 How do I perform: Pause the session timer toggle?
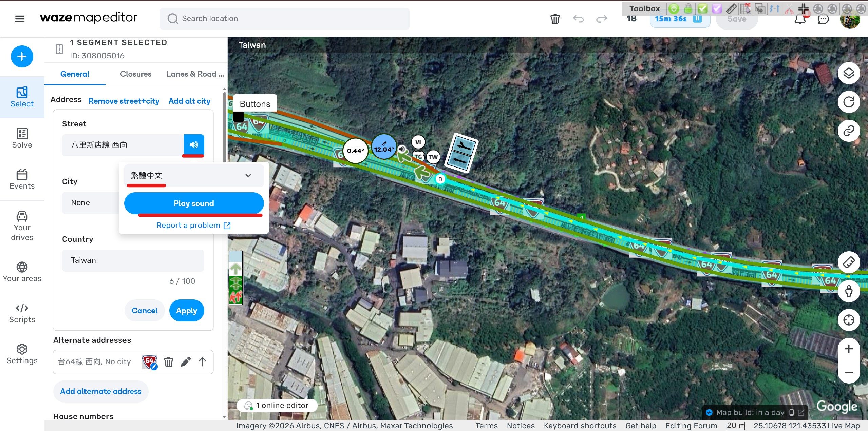pyautogui.click(x=697, y=19)
